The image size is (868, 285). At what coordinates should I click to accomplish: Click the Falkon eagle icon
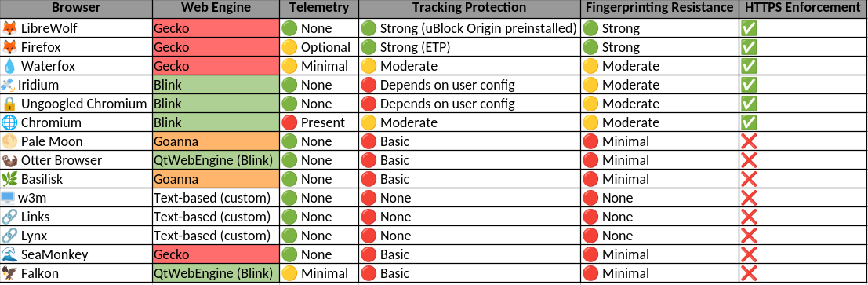click(9, 273)
